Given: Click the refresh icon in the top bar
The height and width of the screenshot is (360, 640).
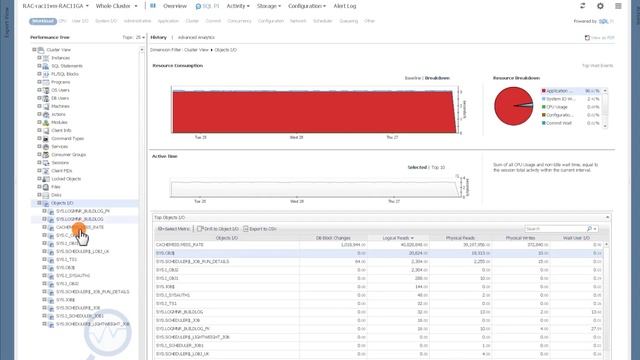Looking at the screenshot, I should 582,6.
